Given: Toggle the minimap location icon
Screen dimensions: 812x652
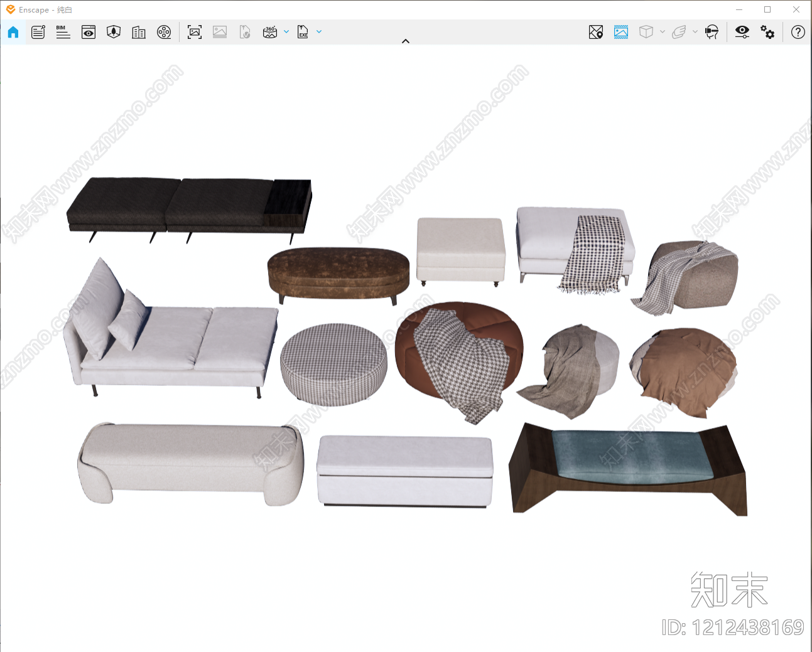Looking at the screenshot, I should click(x=596, y=32).
